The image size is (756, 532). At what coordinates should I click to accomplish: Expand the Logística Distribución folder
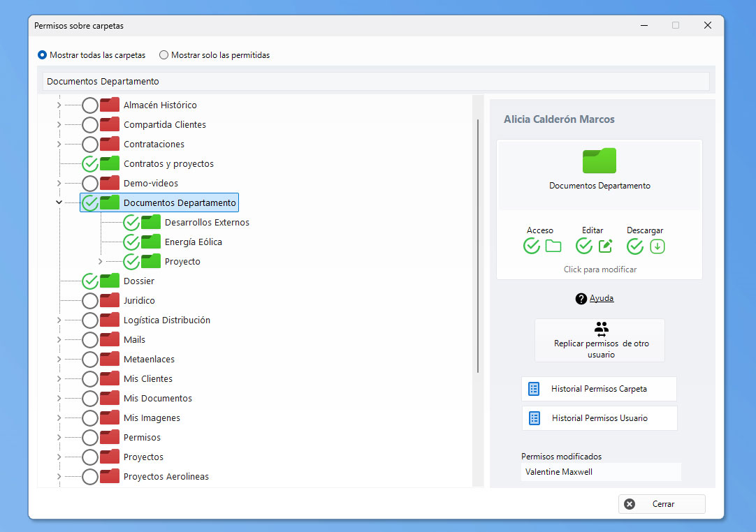click(59, 320)
